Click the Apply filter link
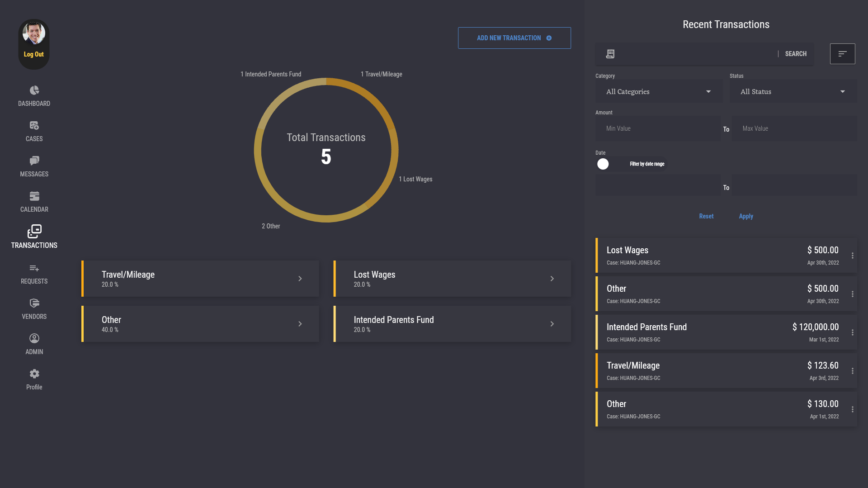This screenshot has height=488, width=868. click(746, 217)
